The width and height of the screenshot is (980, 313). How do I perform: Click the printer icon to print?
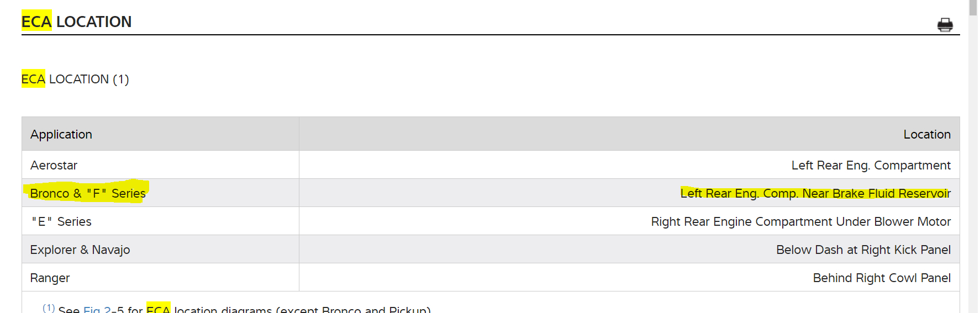[x=945, y=25]
